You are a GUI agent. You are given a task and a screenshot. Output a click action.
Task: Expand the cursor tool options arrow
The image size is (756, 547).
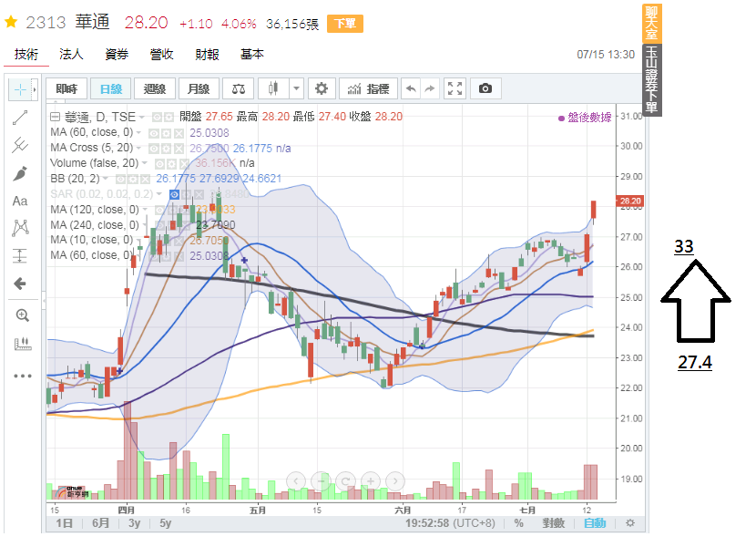(35, 89)
